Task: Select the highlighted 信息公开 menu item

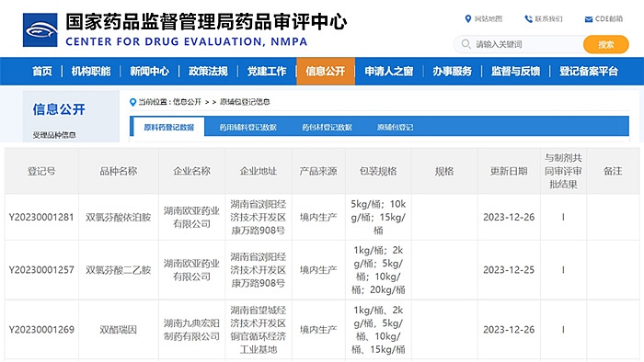Action: tap(326, 72)
